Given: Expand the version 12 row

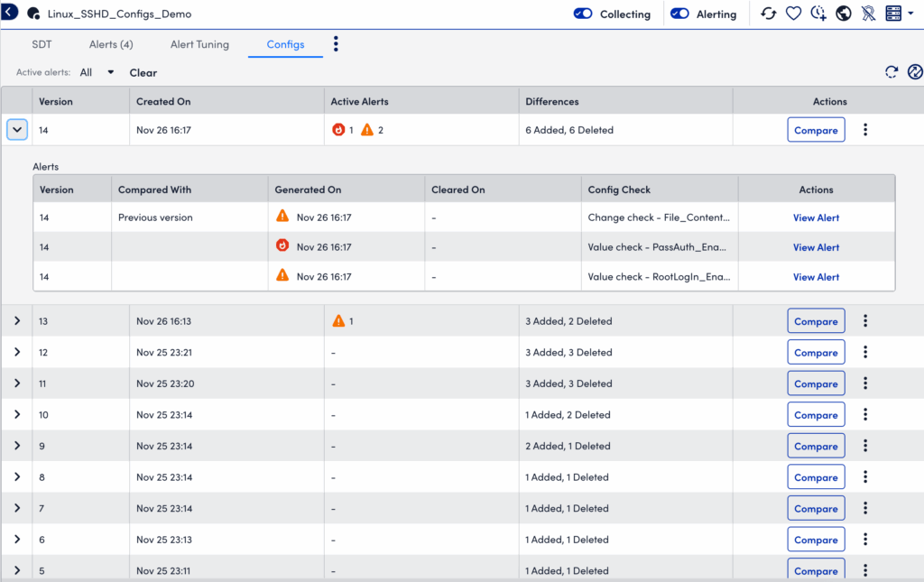Looking at the screenshot, I should point(17,352).
